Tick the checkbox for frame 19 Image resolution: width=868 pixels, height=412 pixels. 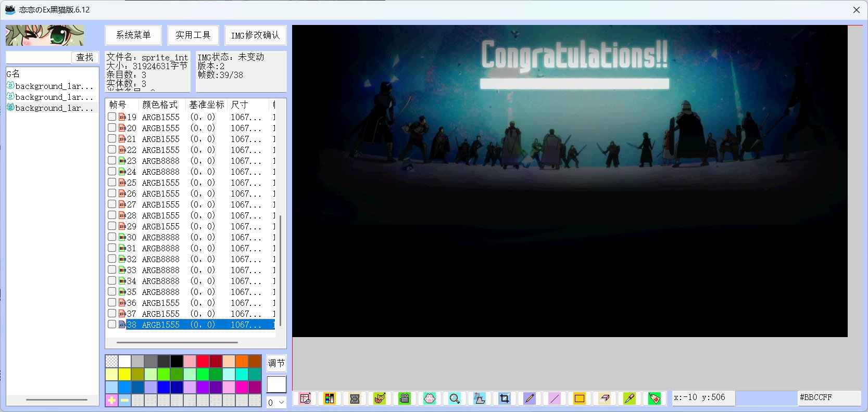[112, 117]
